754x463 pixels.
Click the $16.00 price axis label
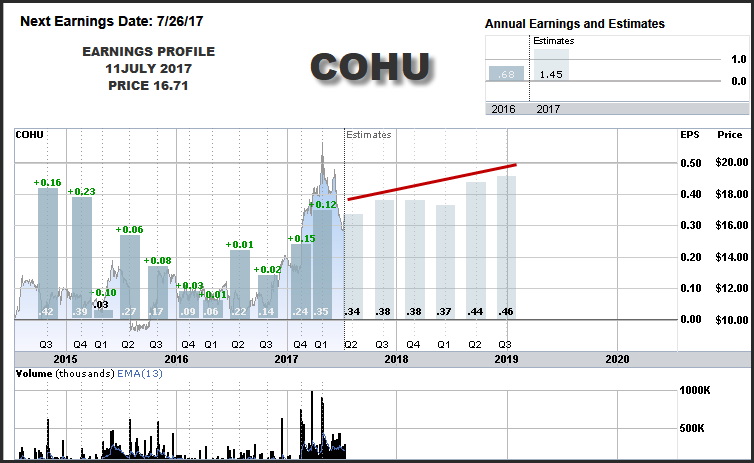[732, 225]
